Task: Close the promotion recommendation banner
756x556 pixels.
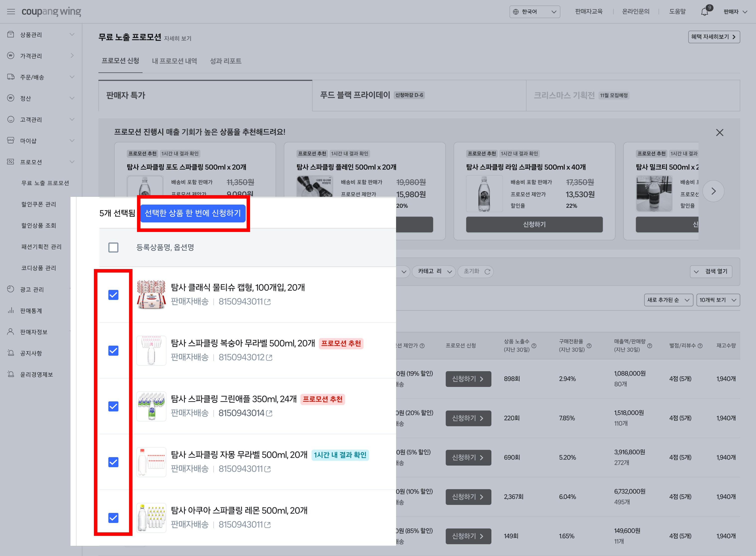Action: point(720,133)
